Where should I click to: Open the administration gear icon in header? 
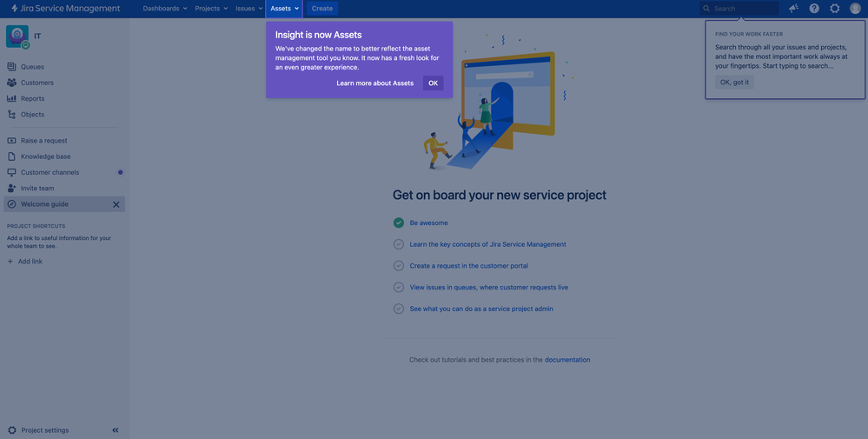[835, 9]
